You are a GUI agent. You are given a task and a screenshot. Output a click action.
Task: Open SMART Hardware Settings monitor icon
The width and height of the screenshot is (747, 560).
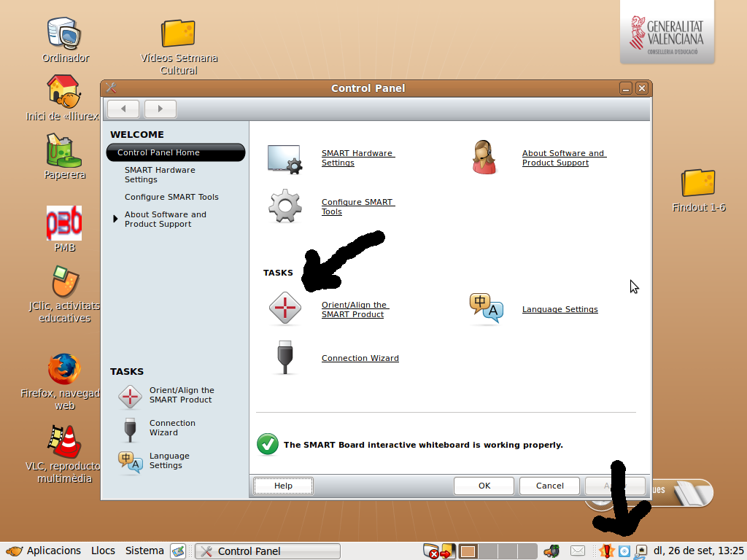285,159
